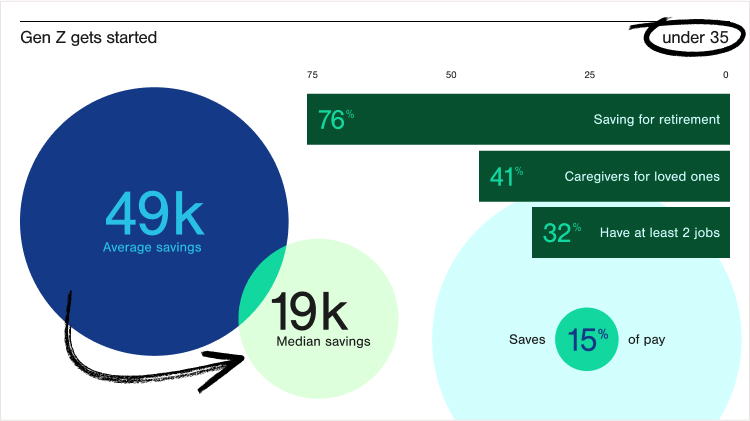Select the 'Average savings' caption
The width and height of the screenshot is (750, 421).
pos(152,247)
